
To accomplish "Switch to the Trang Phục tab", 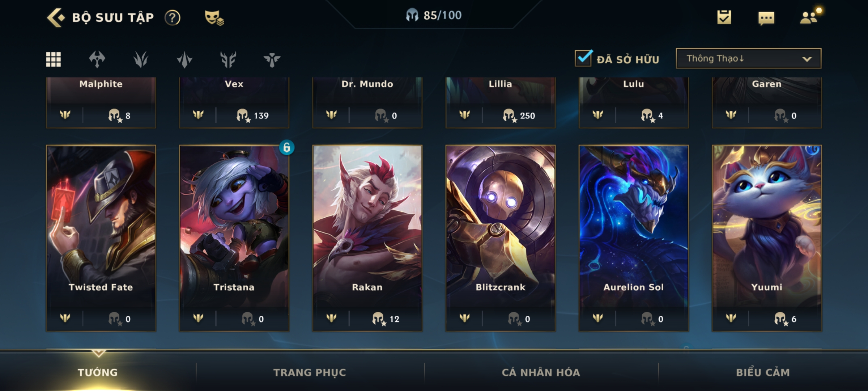I will [310, 372].
